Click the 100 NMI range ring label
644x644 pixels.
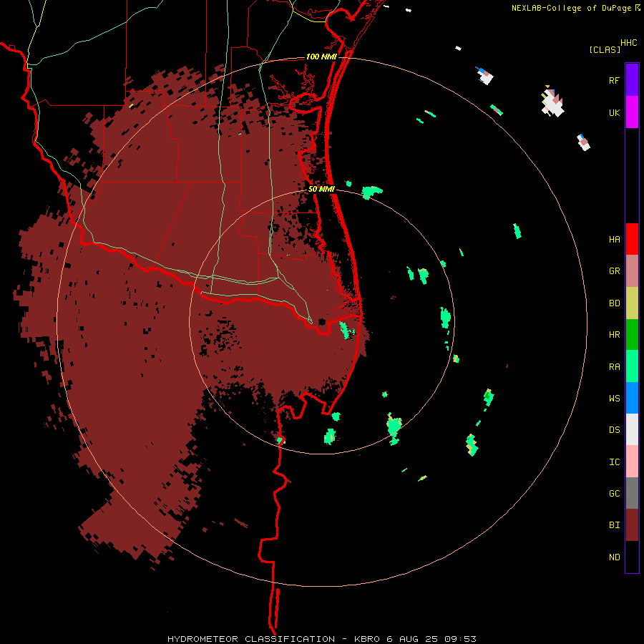tap(321, 57)
